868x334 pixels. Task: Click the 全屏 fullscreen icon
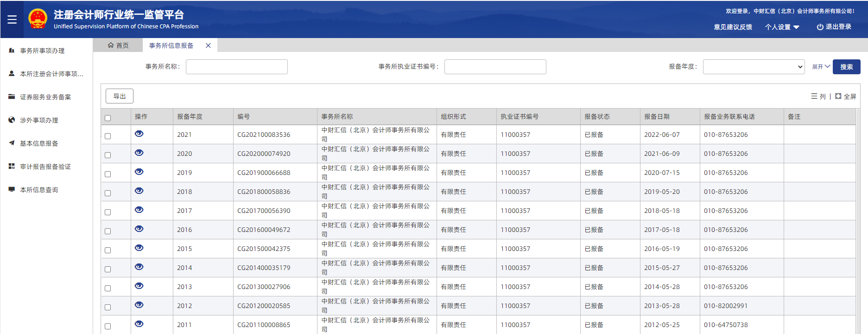[838, 96]
